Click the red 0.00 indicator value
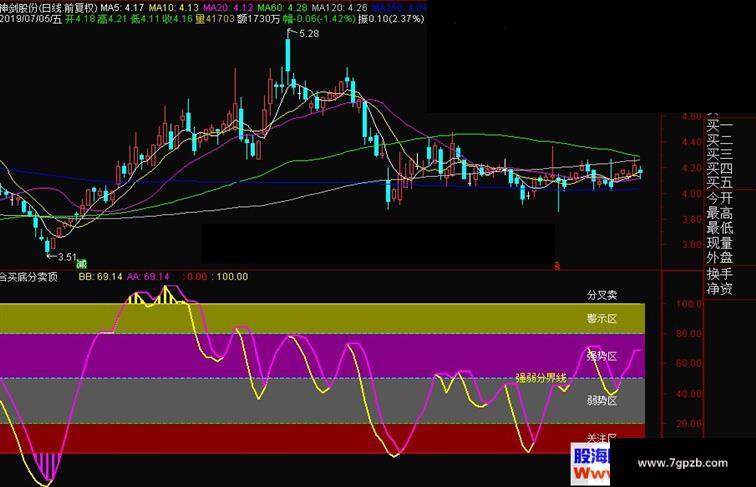This screenshot has height=487, width=756. pos(197,277)
